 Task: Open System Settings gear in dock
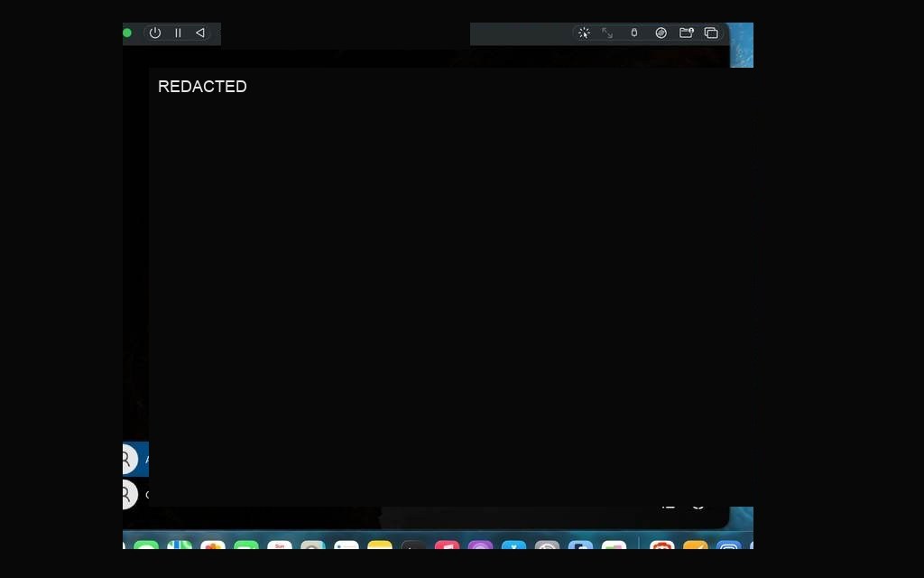[547, 545]
